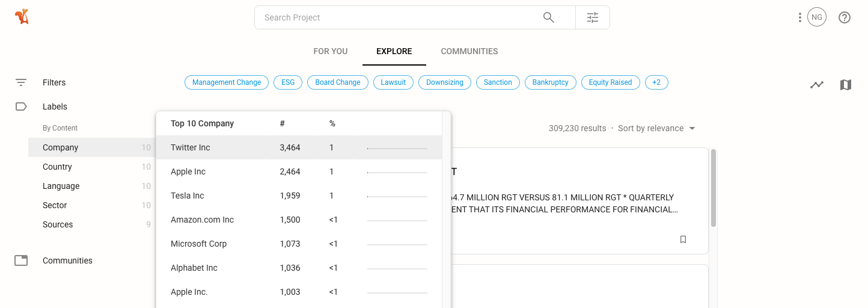
Task: Click the results list scrollbar
Action: coord(714,188)
